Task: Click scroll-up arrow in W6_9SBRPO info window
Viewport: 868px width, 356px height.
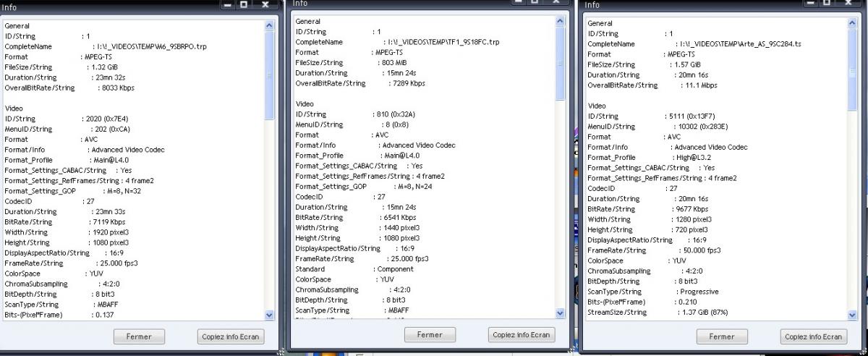Action: tap(271, 25)
